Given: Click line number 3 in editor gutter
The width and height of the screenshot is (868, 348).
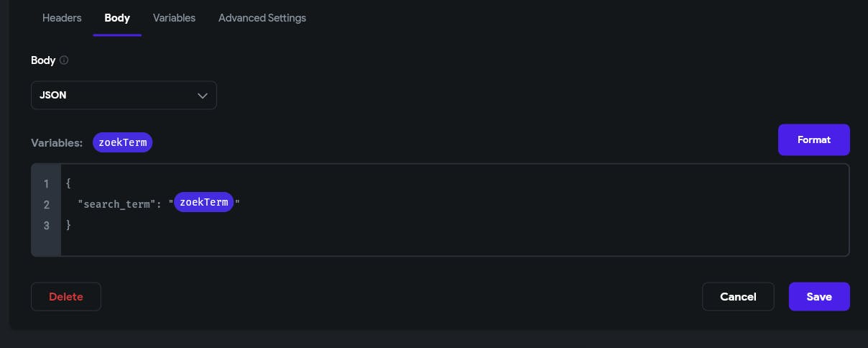Looking at the screenshot, I should 47,226.
